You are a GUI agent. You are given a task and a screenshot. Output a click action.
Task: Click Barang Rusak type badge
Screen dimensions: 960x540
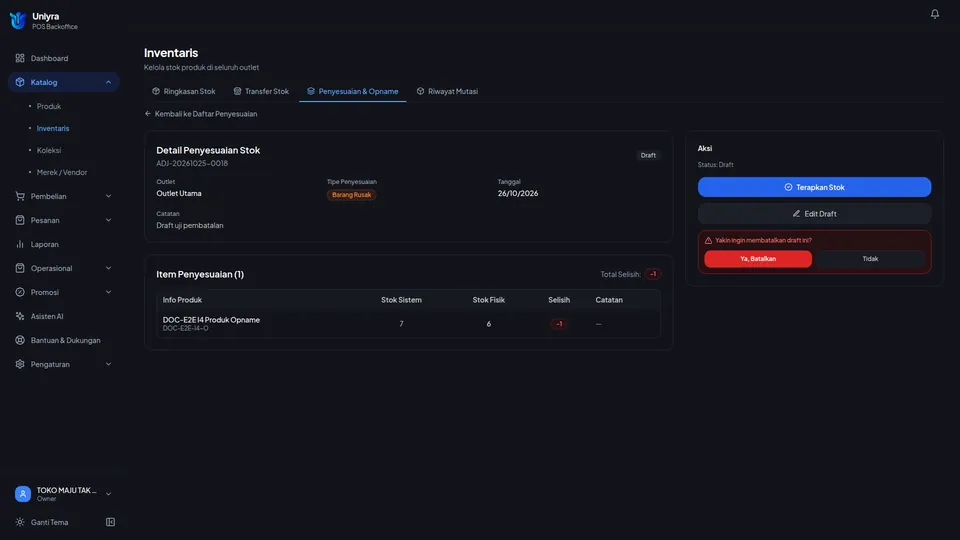351,195
